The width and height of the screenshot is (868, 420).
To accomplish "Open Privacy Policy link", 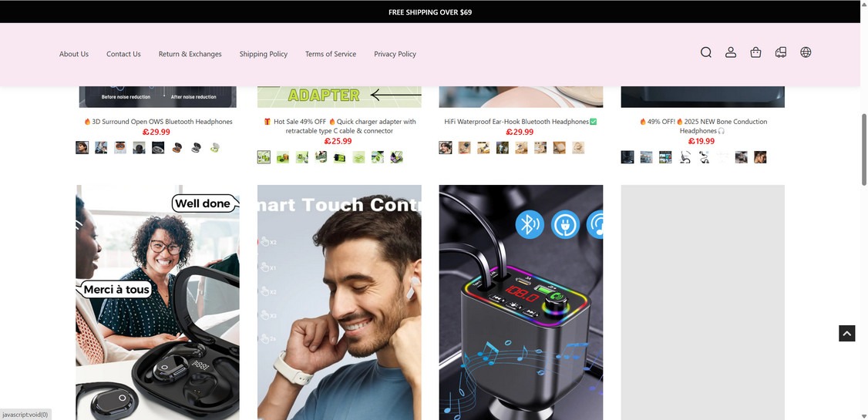I will 395,54.
